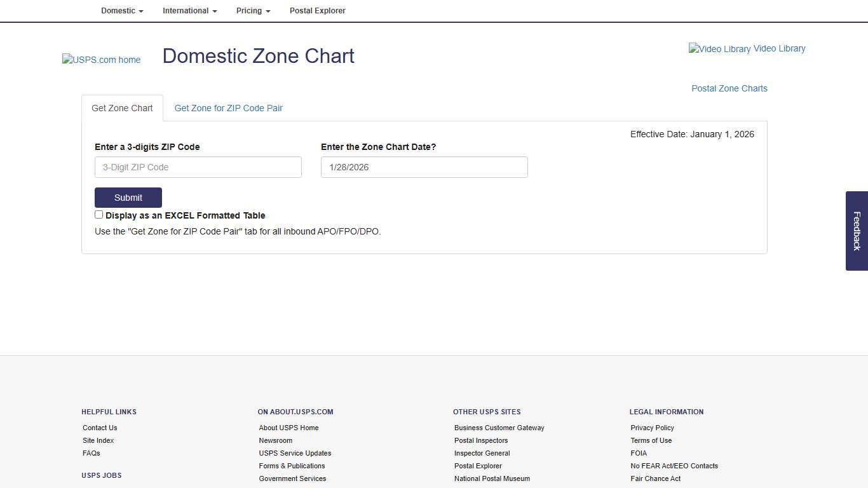Screen dimensions: 868x488
Task: Open Postal Zone Charts
Action: coord(729,88)
